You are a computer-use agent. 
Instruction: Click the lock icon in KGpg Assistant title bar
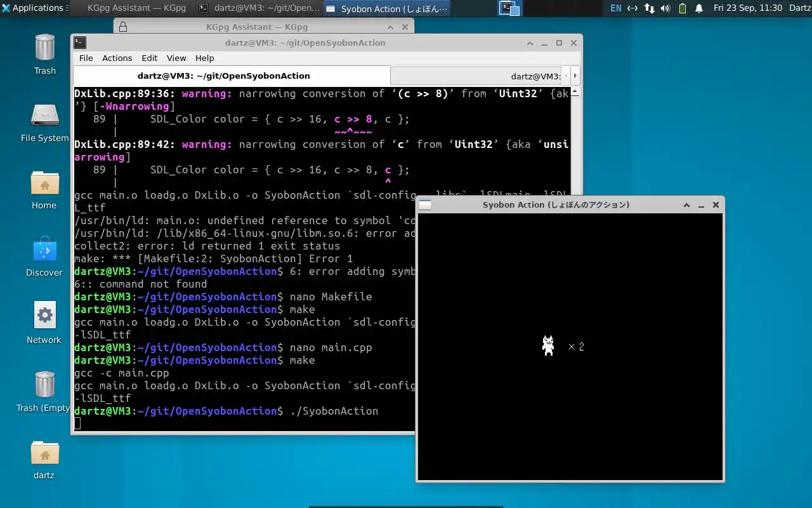coord(123,27)
